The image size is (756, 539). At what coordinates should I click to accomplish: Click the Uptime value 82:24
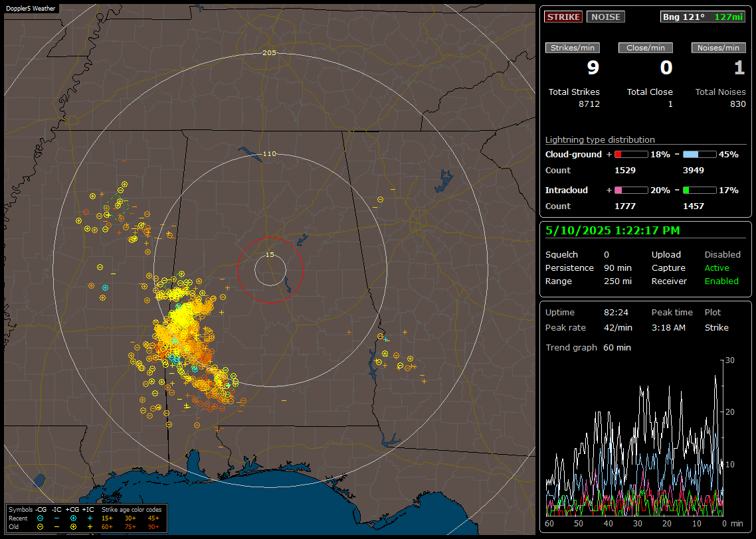point(616,313)
